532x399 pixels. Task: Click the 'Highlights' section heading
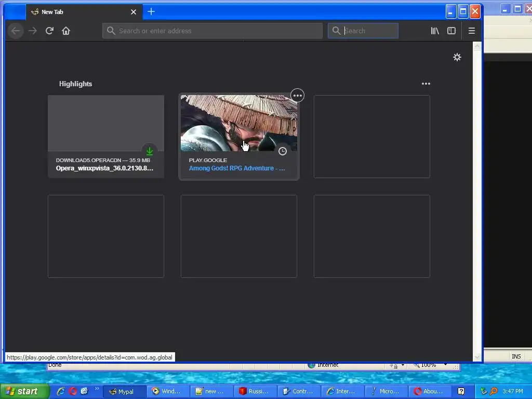(x=76, y=84)
